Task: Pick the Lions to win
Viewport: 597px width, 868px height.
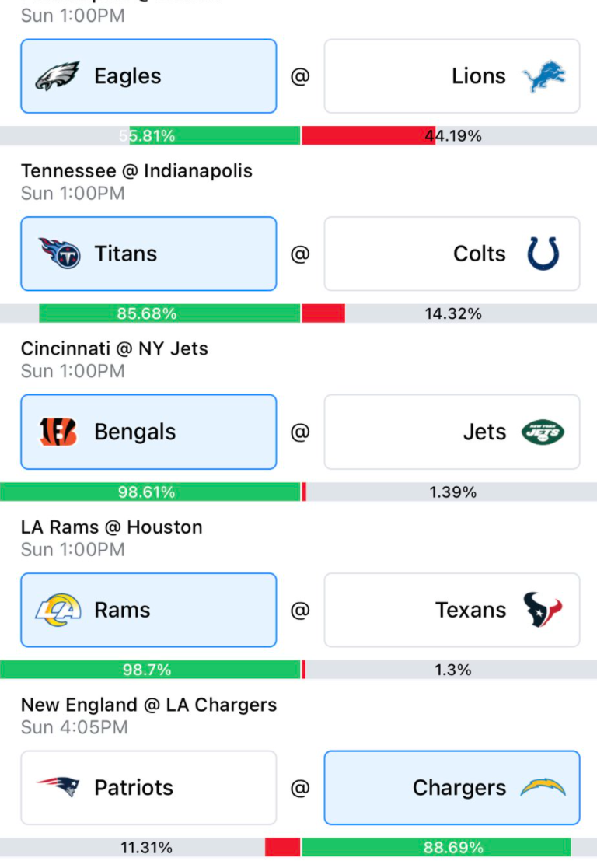Action: (452, 76)
